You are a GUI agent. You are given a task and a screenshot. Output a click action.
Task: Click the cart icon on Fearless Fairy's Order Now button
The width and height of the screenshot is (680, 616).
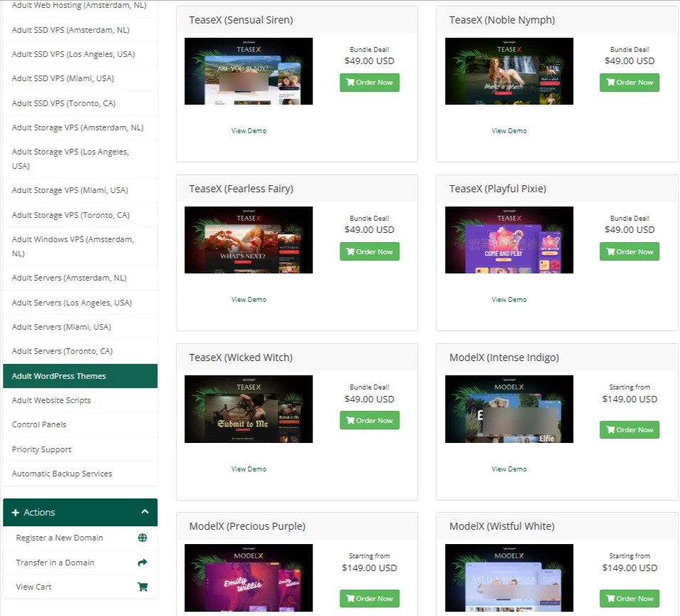coord(350,251)
